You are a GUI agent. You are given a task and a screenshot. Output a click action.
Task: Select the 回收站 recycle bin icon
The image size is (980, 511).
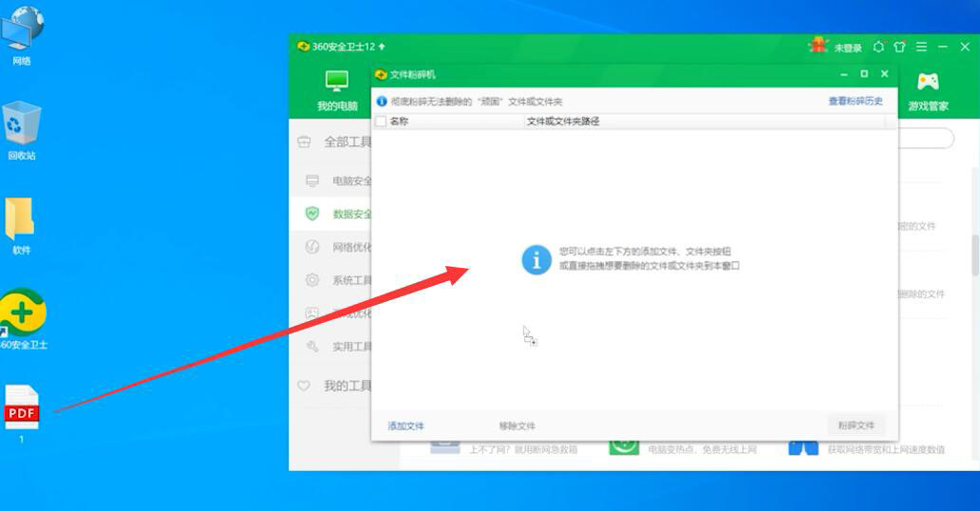click(22, 130)
